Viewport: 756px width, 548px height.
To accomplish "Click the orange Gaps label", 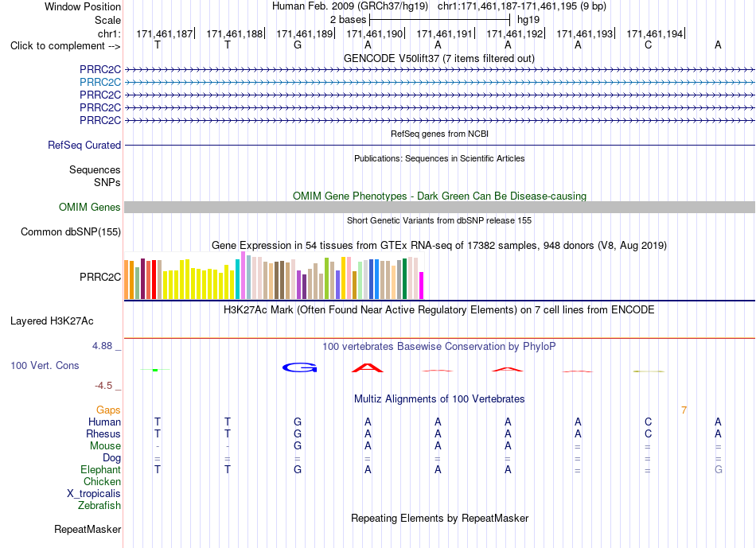I will tap(108, 410).
